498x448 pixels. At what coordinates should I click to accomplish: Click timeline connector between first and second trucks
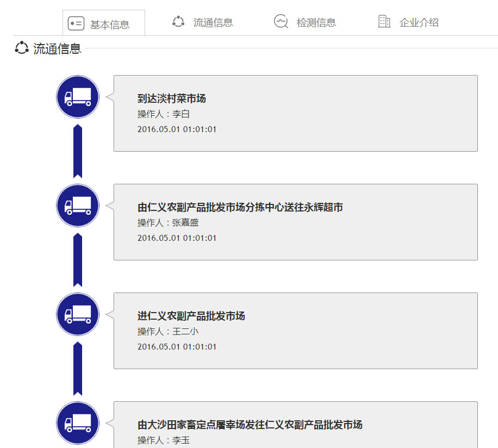click(x=78, y=151)
